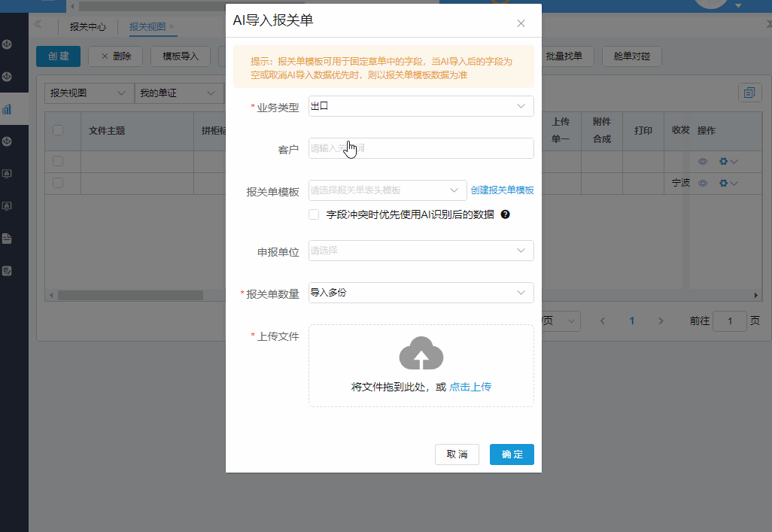Collapse sidebar with double-arrow icon
Viewport: 772px width, 532px height.
point(38,24)
